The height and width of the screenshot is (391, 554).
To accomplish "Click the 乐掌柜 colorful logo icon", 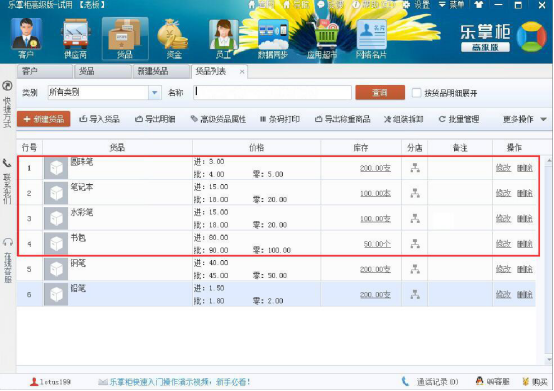I will (x=531, y=36).
